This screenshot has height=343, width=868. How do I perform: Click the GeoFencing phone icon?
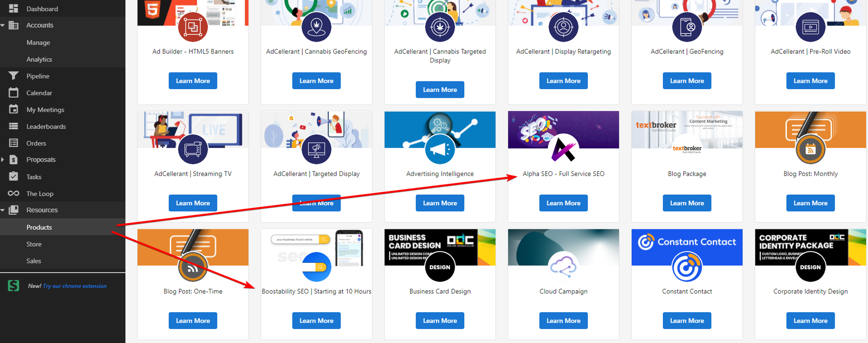(x=687, y=27)
